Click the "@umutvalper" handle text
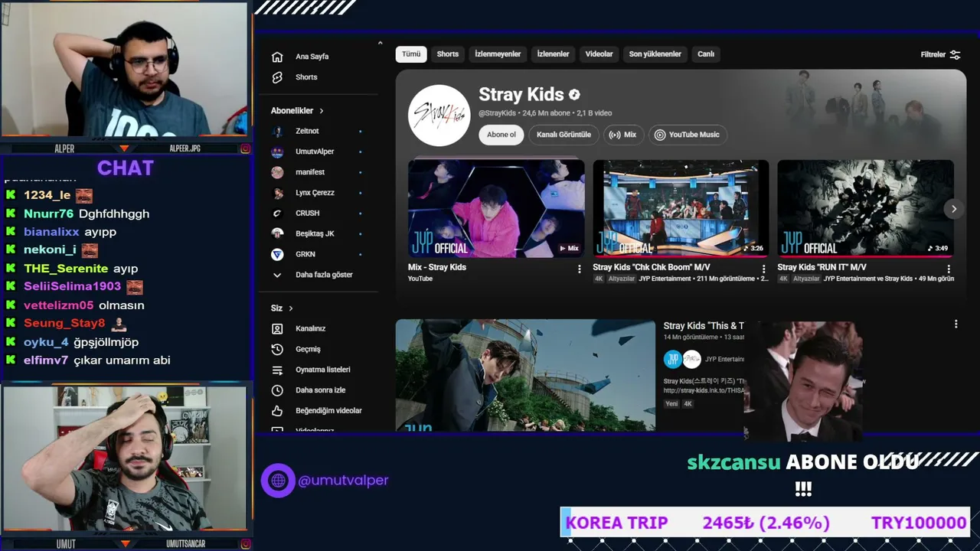The image size is (980, 551). (x=343, y=481)
